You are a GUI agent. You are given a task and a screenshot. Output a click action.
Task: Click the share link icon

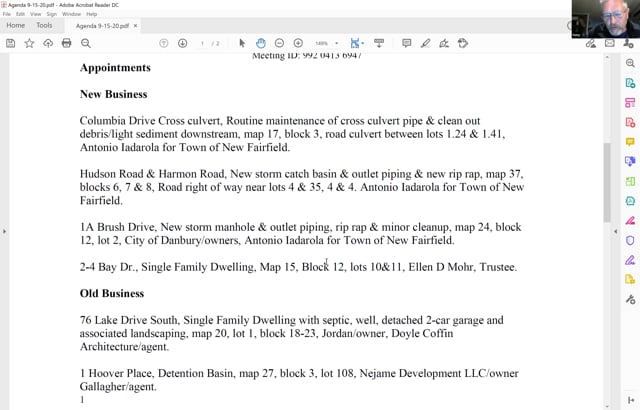point(590,43)
